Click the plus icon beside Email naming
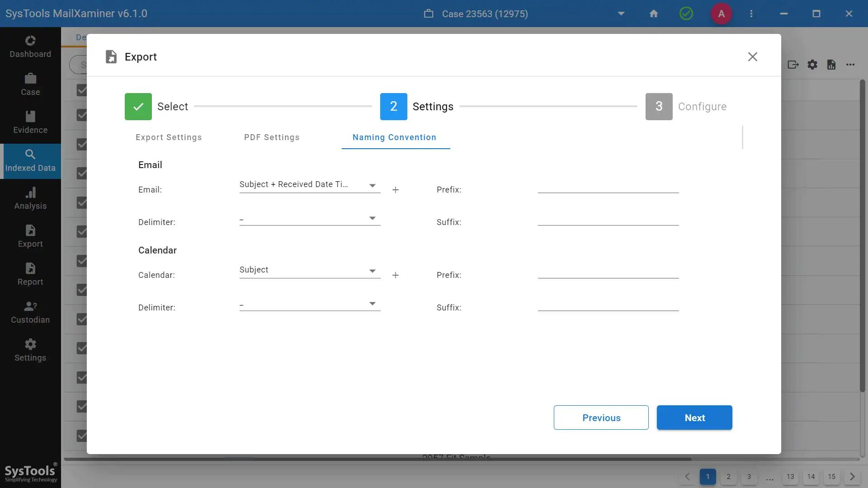868x488 pixels. pos(396,190)
